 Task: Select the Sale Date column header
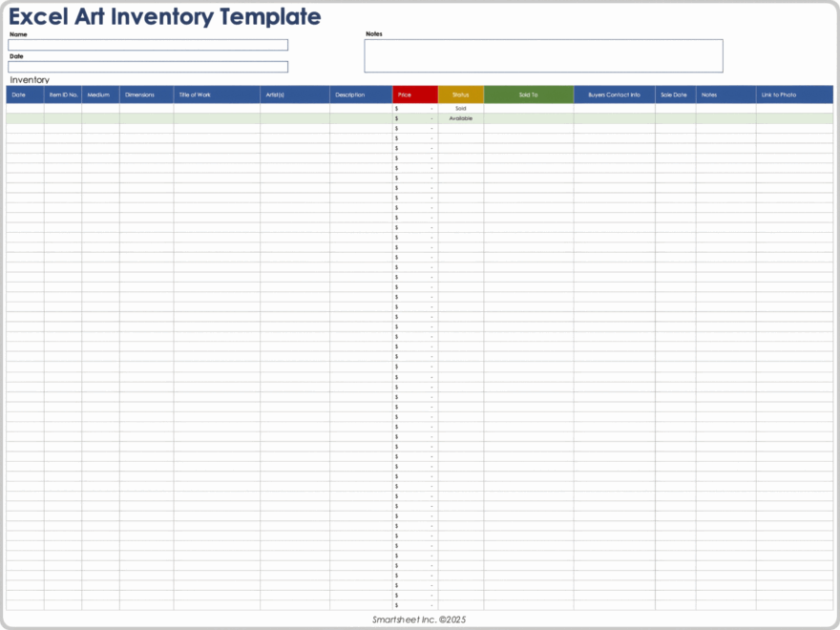coord(675,94)
